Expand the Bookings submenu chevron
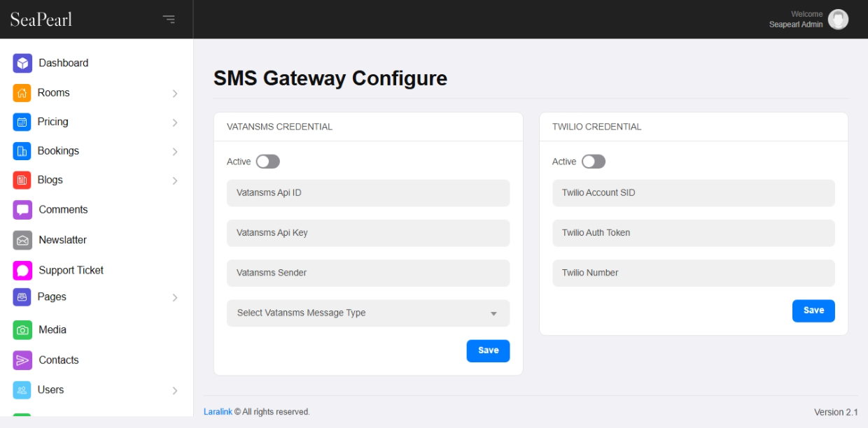Image resolution: width=868 pixels, height=428 pixels. 175,152
